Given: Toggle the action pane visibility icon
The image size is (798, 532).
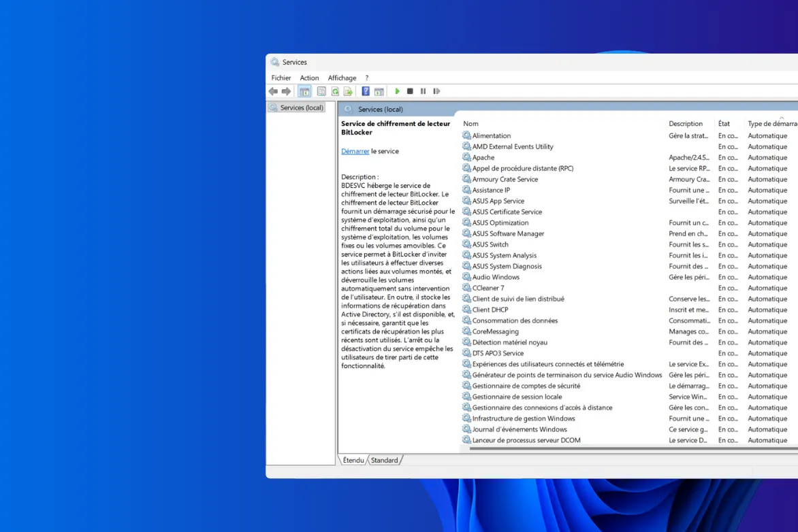Looking at the screenshot, I should click(x=379, y=90).
